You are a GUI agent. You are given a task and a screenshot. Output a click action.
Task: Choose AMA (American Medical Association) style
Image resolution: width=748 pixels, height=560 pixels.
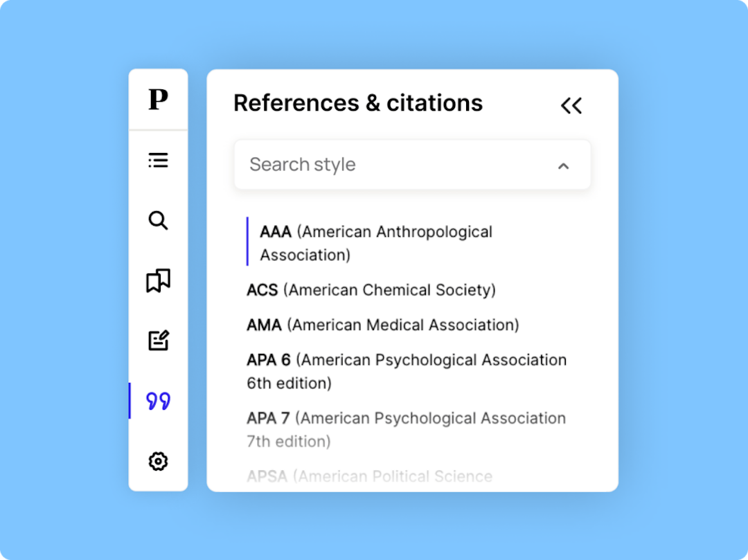tap(382, 325)
